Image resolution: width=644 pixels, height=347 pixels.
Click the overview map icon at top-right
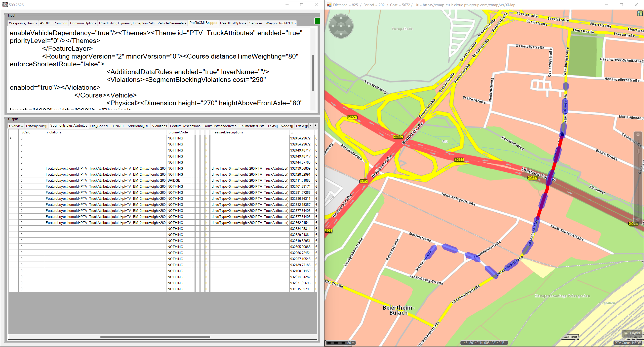coord(640,14)
